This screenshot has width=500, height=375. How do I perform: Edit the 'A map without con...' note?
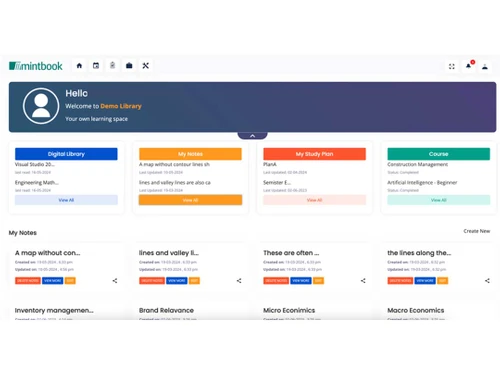(x=70, y=281)
